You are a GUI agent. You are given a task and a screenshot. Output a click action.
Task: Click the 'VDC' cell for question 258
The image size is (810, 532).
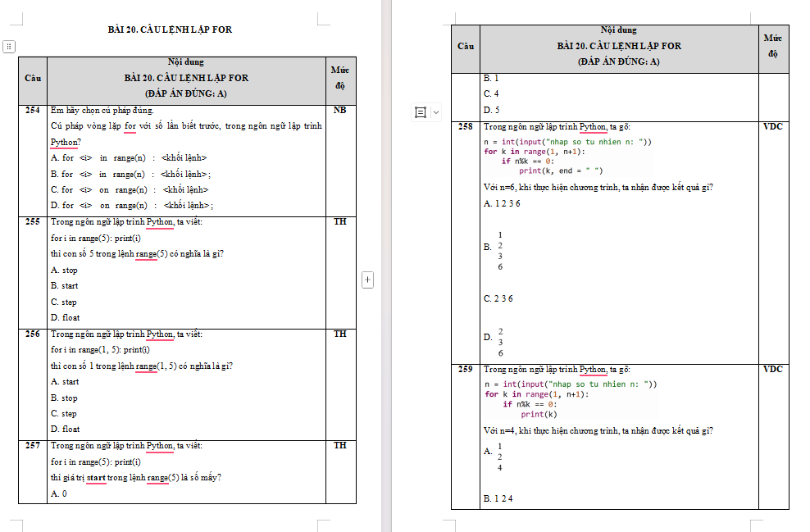773,127
